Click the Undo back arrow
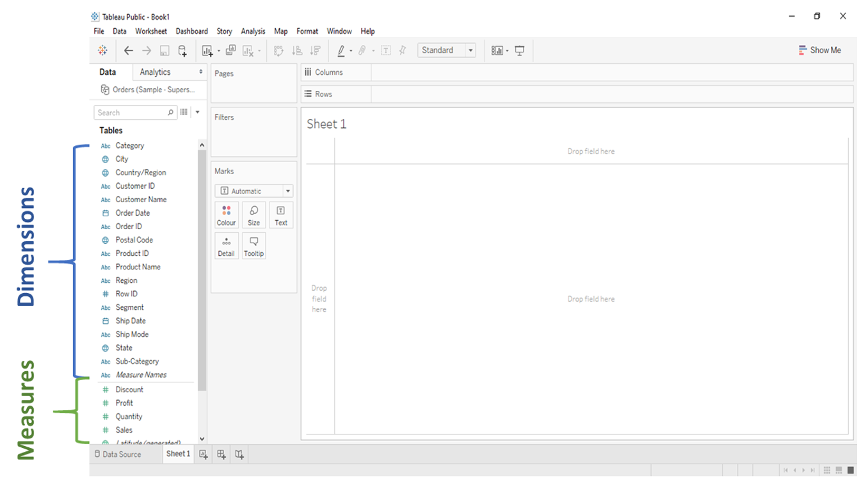Viewport: 868px width, 487px height. click(129, 51)
